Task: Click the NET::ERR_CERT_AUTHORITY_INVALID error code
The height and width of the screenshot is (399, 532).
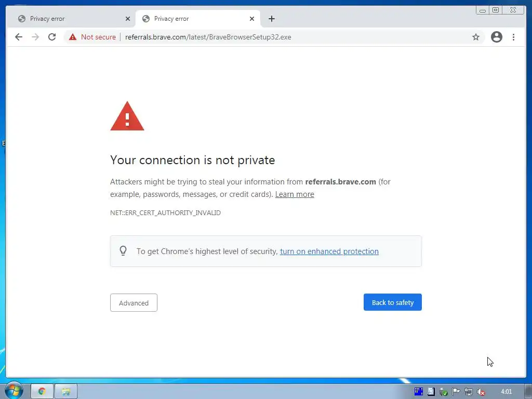Action: (x=166, y=212)
